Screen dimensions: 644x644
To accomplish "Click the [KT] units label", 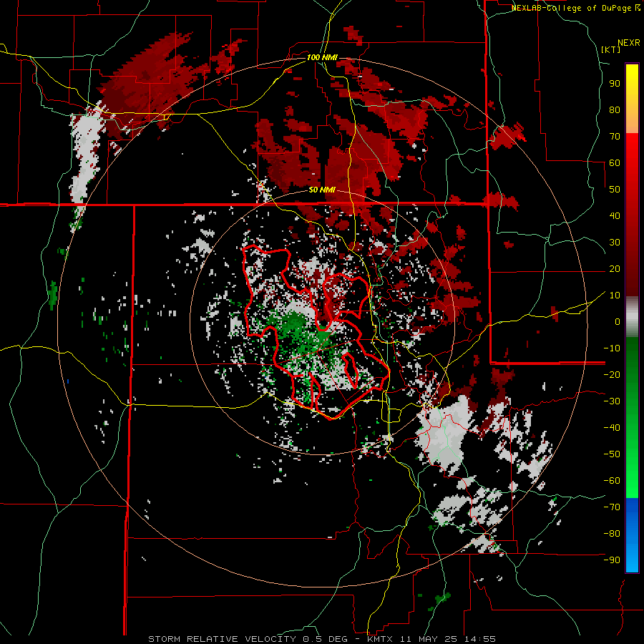I will [x=611, y=49].
